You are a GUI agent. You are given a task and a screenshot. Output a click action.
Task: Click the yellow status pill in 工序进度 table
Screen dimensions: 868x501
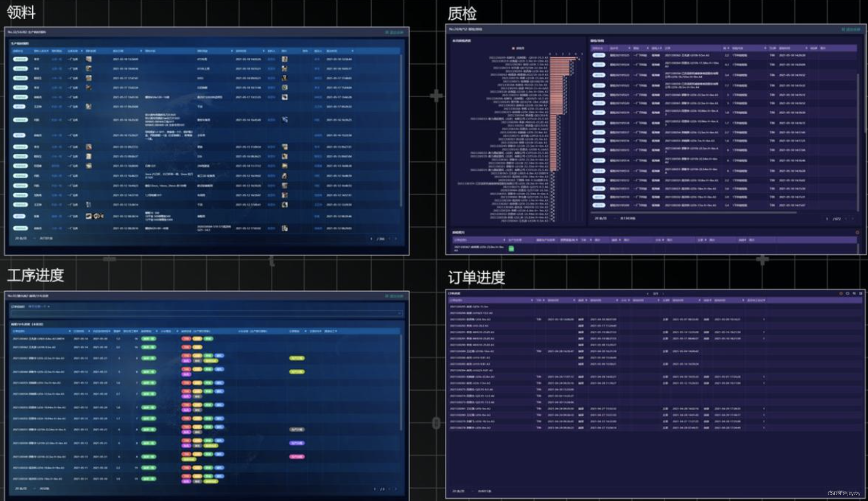(x=296, y=358)
